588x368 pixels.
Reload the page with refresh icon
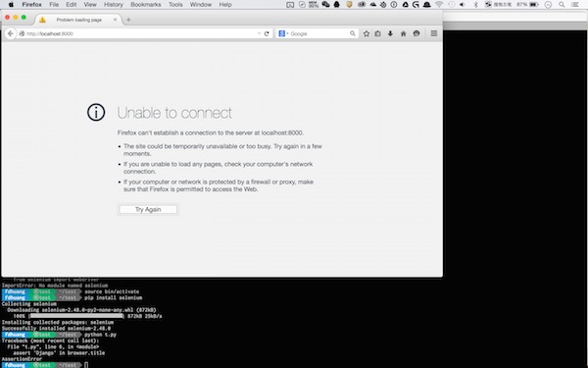(267, 33)
